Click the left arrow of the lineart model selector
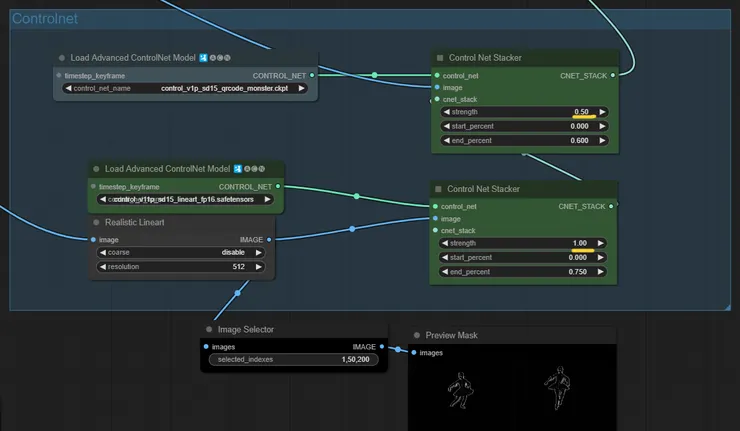 (103, 199)
